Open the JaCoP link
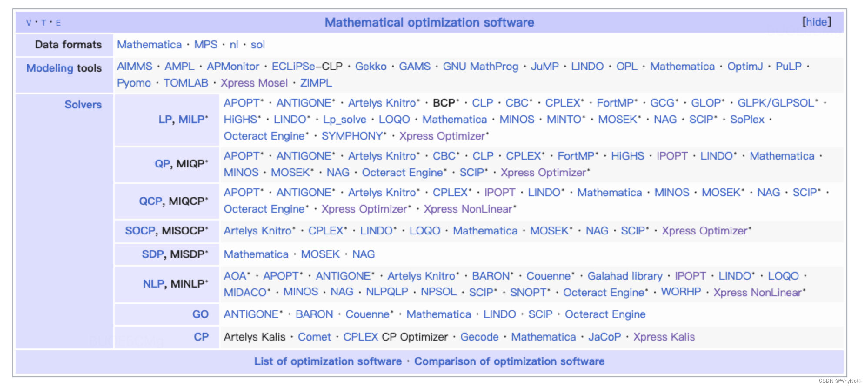 604,337
